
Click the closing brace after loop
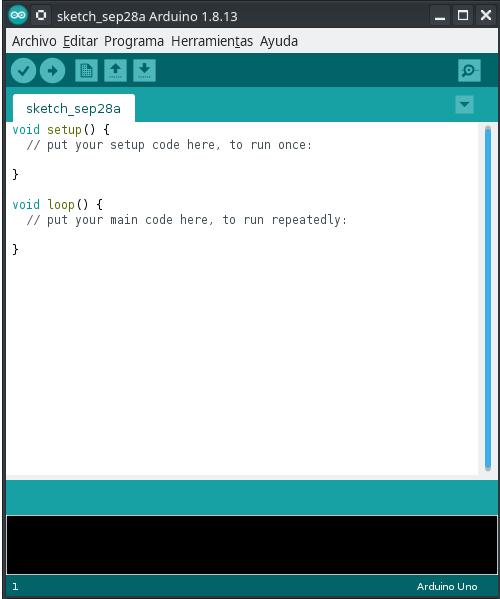click(x=15, y=249)
